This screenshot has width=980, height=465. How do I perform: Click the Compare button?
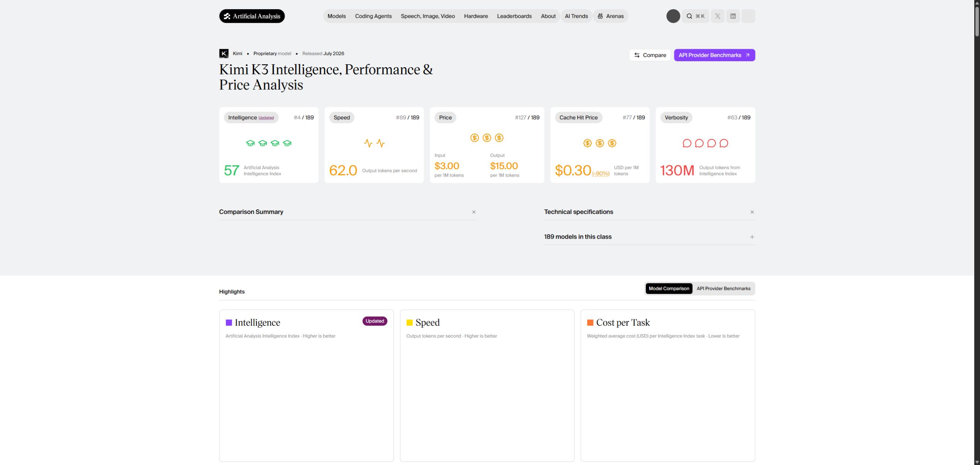650,55
